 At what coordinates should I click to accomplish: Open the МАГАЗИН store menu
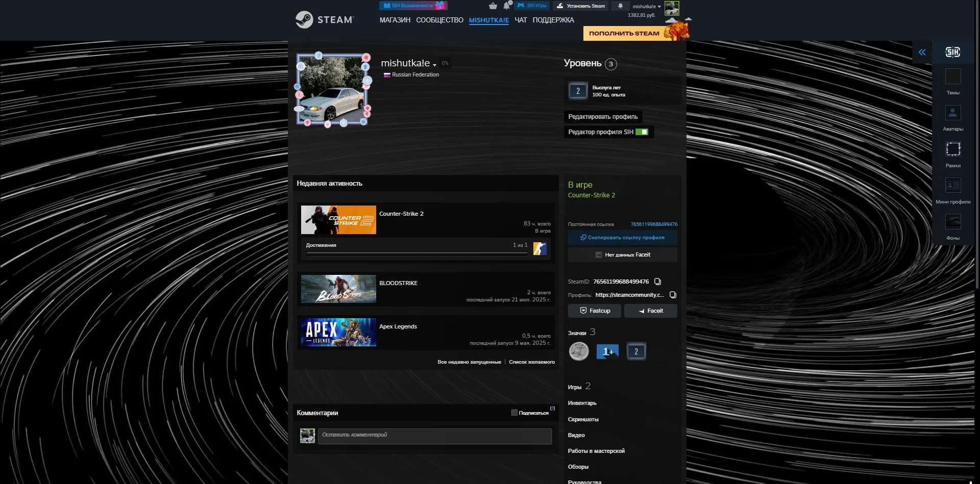(x=395, y=20)
